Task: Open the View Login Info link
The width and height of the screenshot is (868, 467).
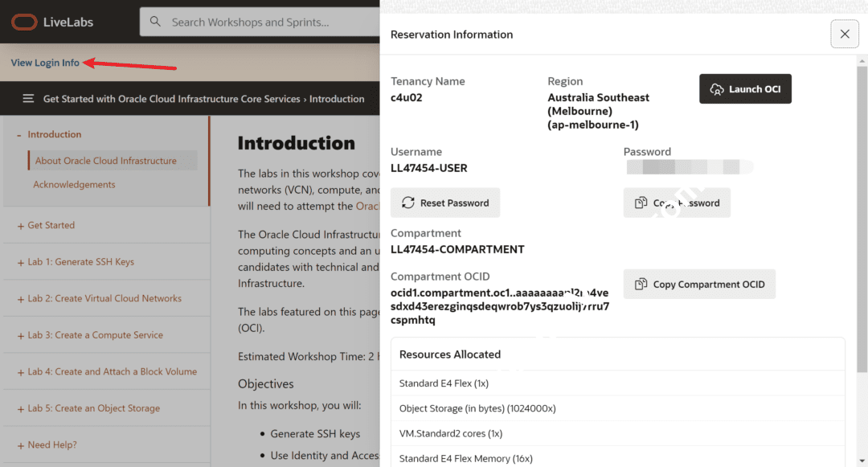Action: pyautogui.click(x=45, y=63)
